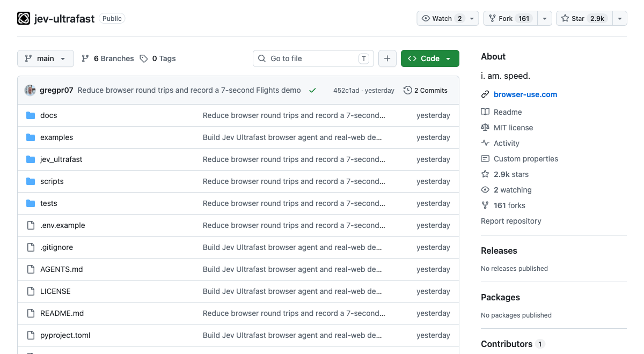Open the Custom properties link
The width and height of the screenshot is (644, 354).
[526, 159]
